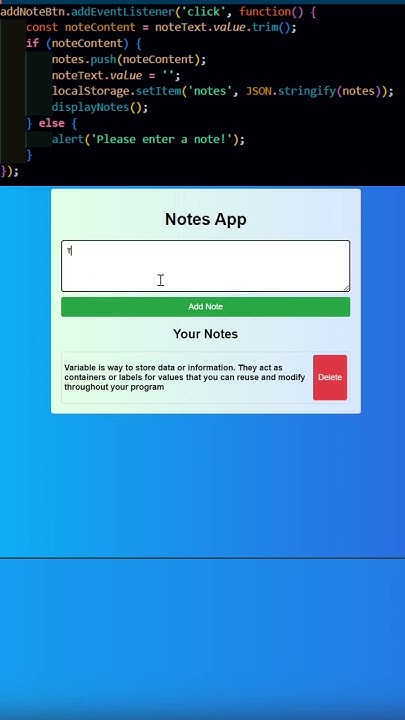The image size is (405, 720).
Task: Click the textarea resize handle corner
Action: 346,287
